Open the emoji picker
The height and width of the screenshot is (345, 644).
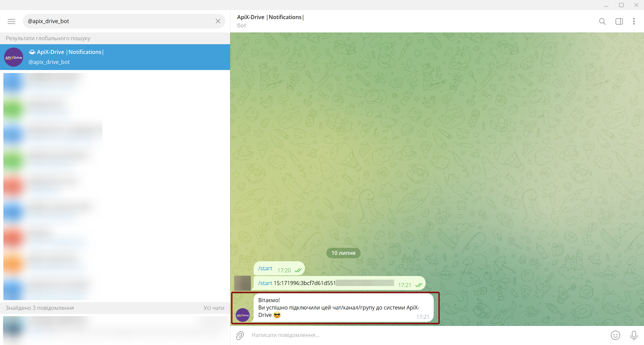coord(615,335)
